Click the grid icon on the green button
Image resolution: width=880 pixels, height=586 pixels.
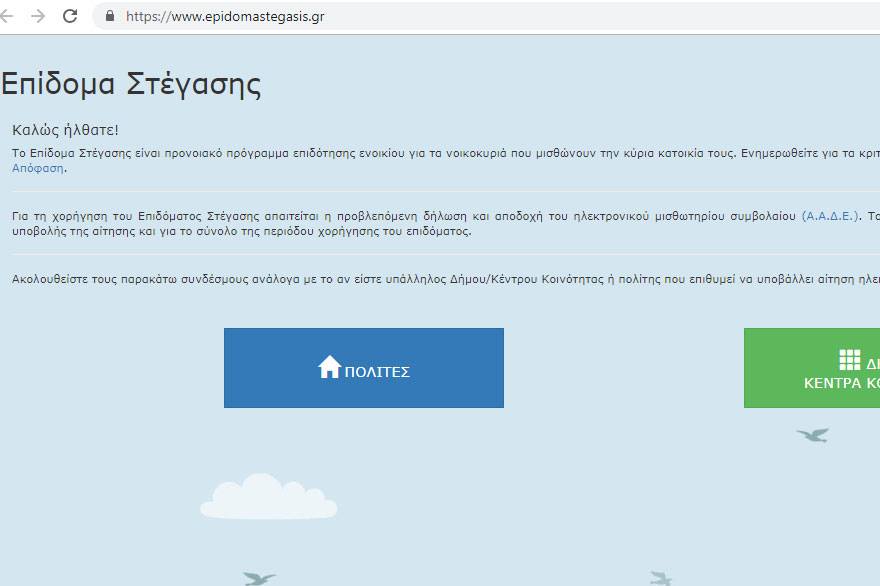click(x=849, y=360)
